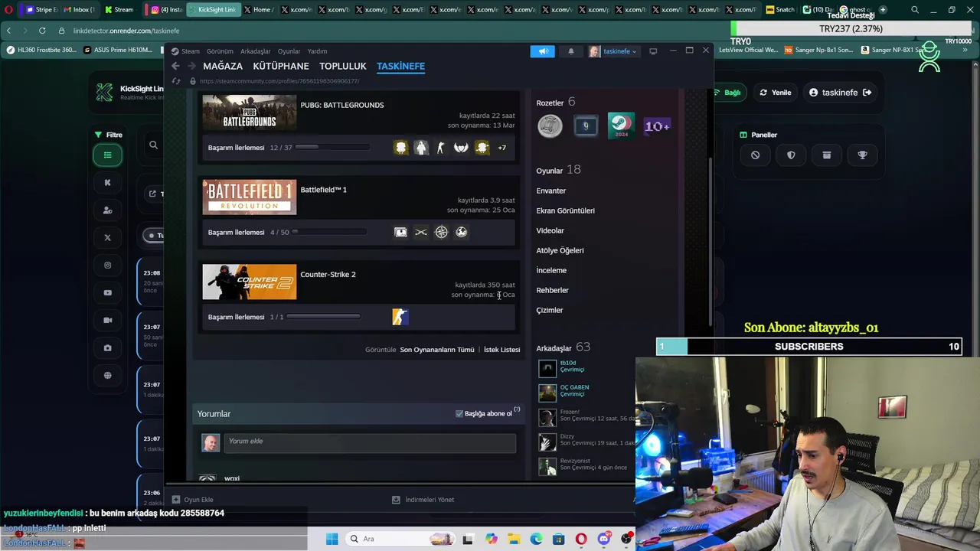Viewport: 980px width, 551px height.
Task: Click the Yenile button in KickSight
Action: click(775, 93)
